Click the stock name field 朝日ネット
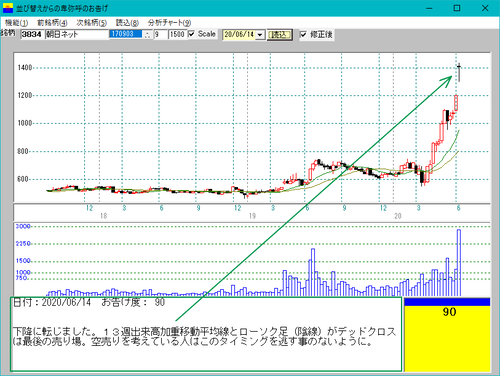This screenshot has width=500, height=376. [x=77, y=34]
